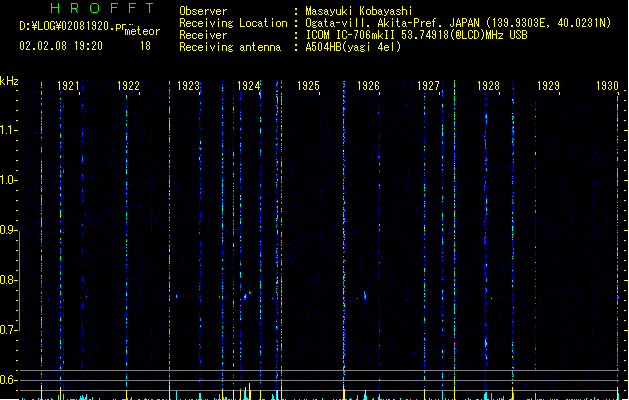Click the gray frequency range bracket beside 0.8
629x400 pixels.
point(19,281)
